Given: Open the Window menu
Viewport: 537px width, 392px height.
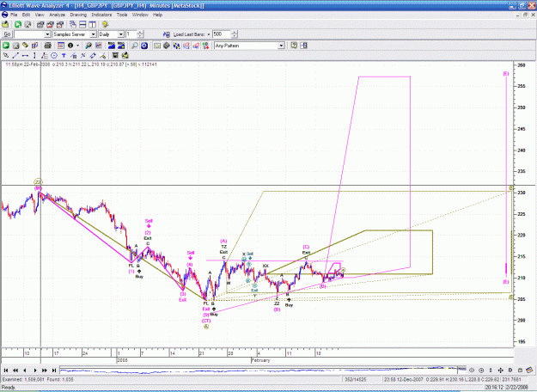Looking at the screenshot, I should pyautogui.click(x=140, y=15).
